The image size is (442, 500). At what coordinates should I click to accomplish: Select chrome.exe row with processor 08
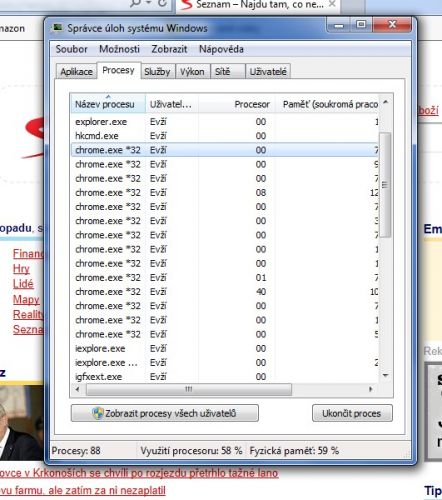pyautogui.click(x=225, y=192)
